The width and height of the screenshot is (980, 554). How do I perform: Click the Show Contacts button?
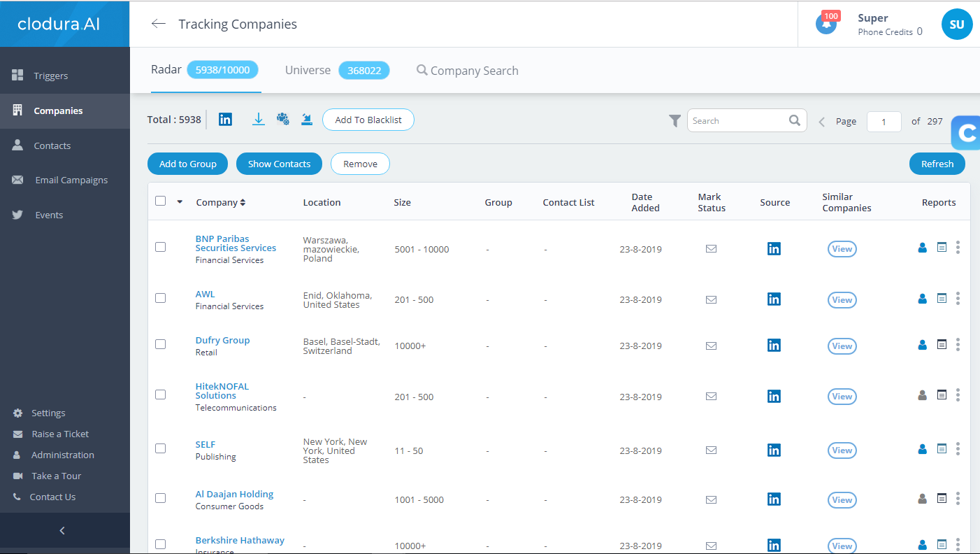(279, 164)
